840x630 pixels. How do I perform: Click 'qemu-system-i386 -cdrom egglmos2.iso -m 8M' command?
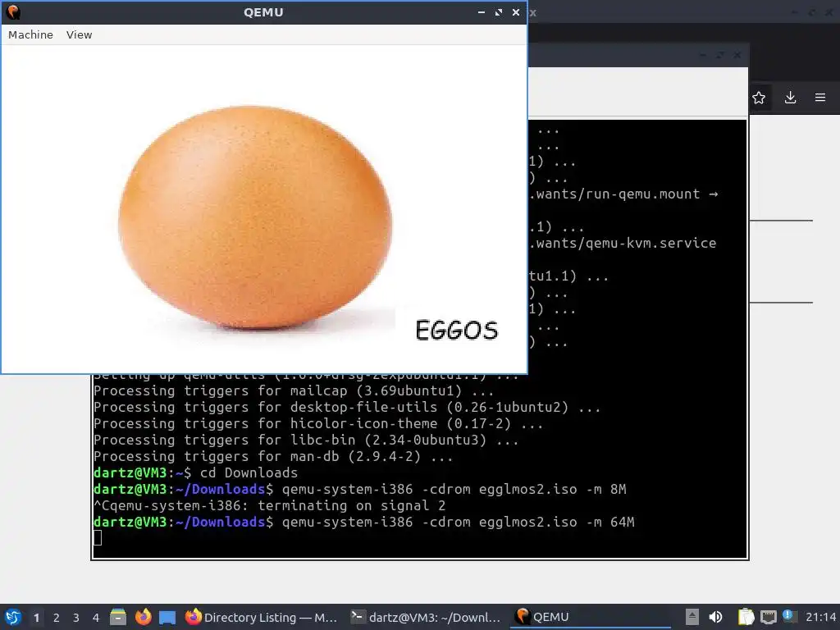click(x=454, y=489)
